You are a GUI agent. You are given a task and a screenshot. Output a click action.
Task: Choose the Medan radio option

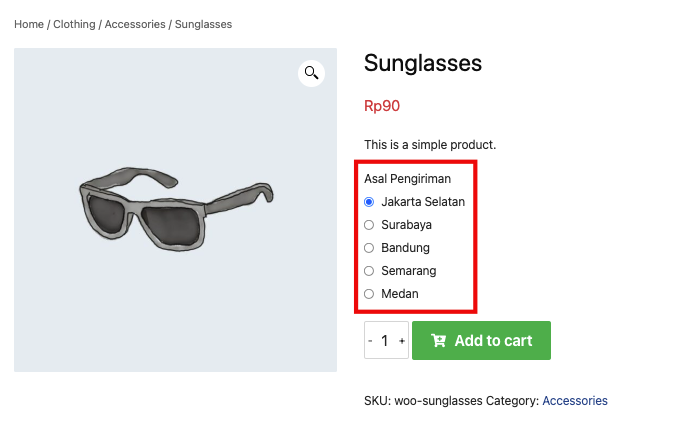369,294
